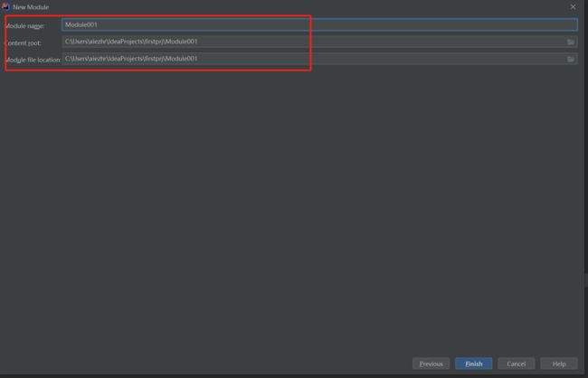The height and width of the screenshot is (378, 588).
Task: Browse folder for Content root
Action: [x=571, y=42]
